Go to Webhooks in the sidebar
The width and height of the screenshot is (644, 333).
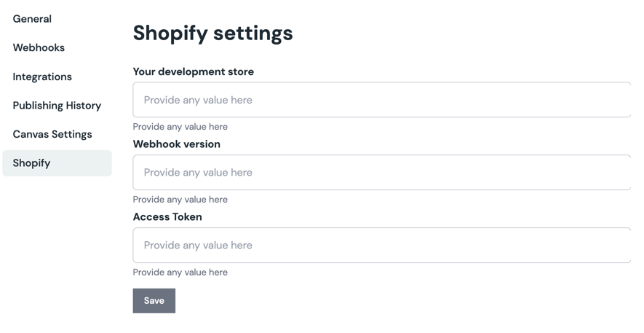click(39, 47)
